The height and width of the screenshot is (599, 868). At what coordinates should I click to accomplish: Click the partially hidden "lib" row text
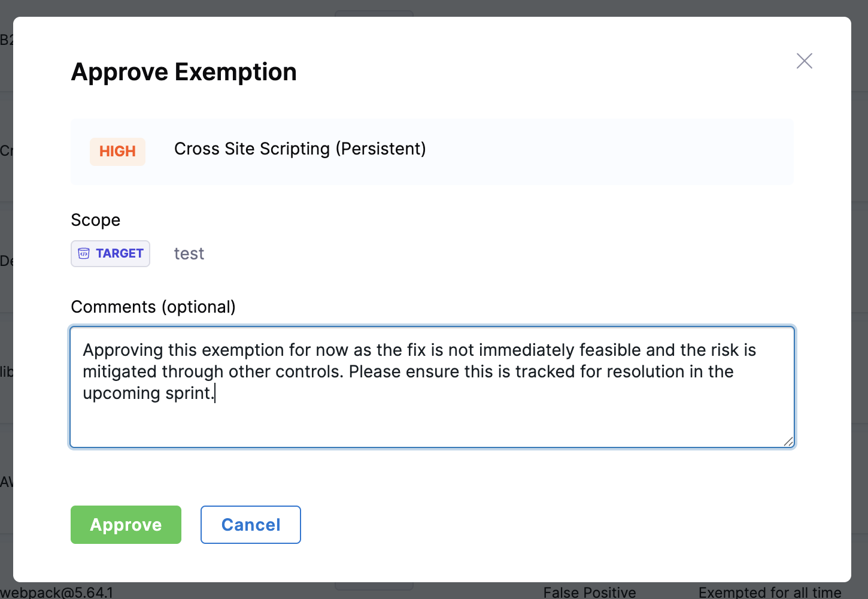pos(6,372)
